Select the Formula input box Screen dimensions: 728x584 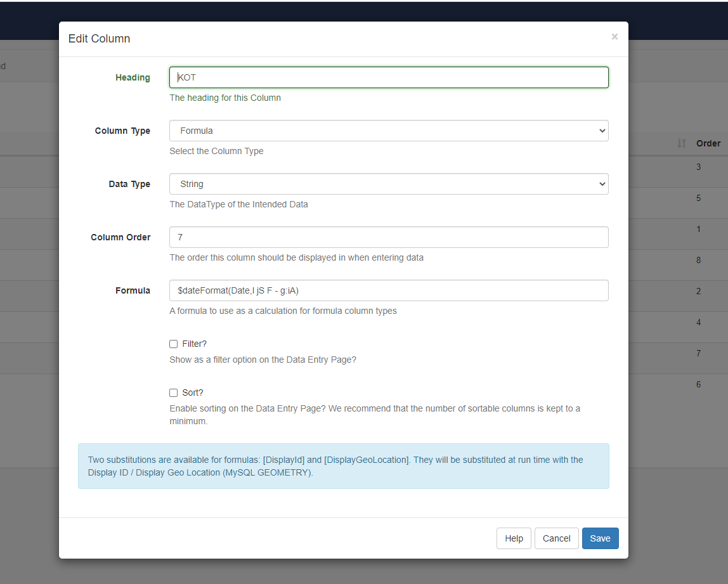[x=388, y=290]
